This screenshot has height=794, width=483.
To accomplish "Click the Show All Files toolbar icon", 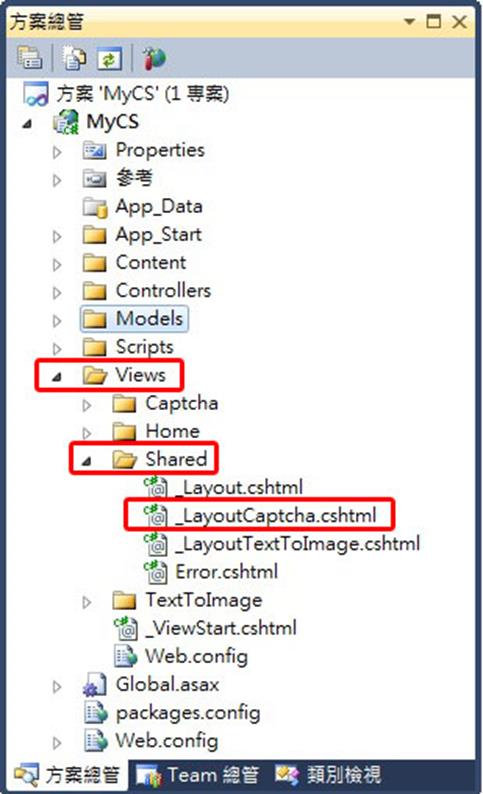I will 74,58.
